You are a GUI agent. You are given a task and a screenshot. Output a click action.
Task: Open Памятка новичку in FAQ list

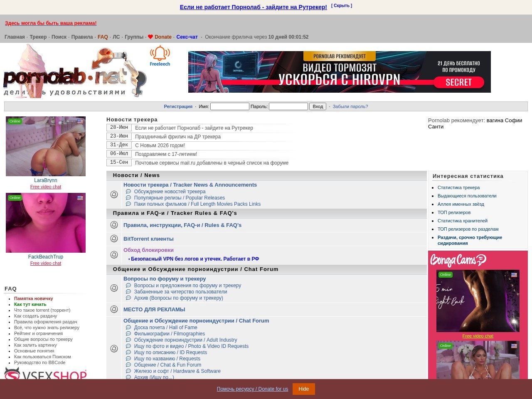pos(34,298)
